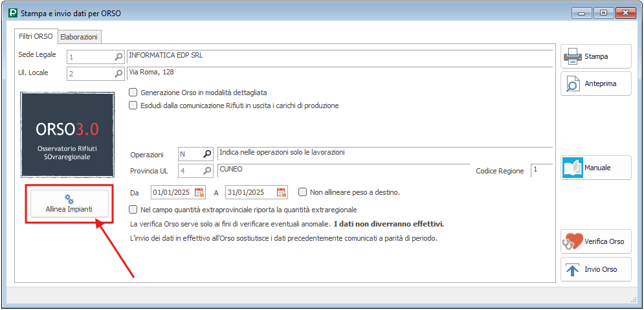This screenshot has width=644, height=310.
Task: Click the Invio Orso upload arrow icon
Action: [x=573, y=269]
